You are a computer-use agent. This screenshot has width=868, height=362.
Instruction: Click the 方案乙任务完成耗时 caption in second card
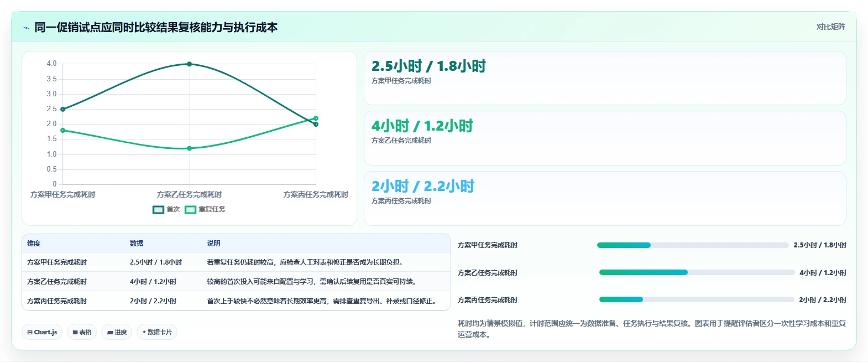[x=401, y=141]
